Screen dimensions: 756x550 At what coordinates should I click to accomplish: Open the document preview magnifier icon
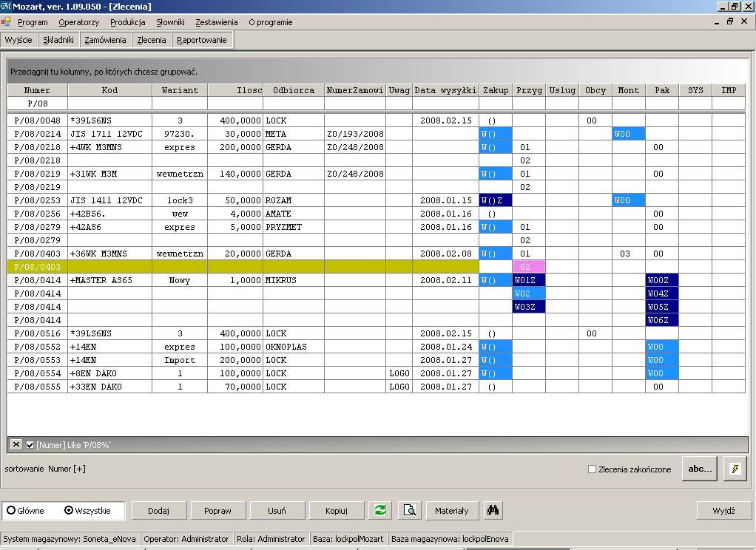coord(409,511)
